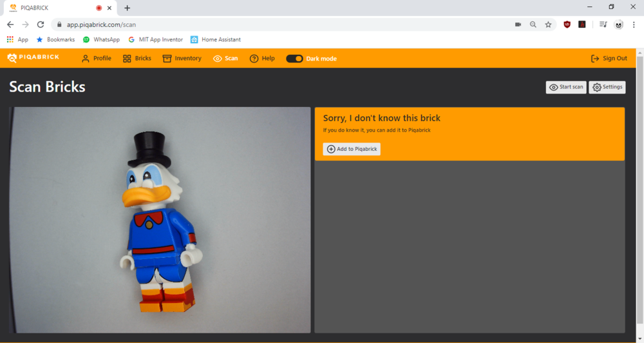Screen dimensions: 644x343
Task: Open a new browser tab
Action: click(128, 8)
